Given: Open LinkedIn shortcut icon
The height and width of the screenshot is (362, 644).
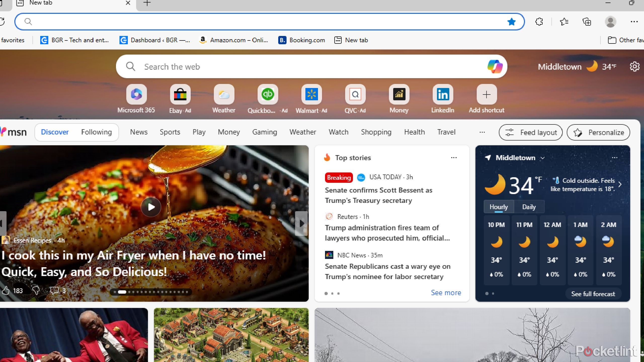Looking at the screenshot, I should coord(443,94).
